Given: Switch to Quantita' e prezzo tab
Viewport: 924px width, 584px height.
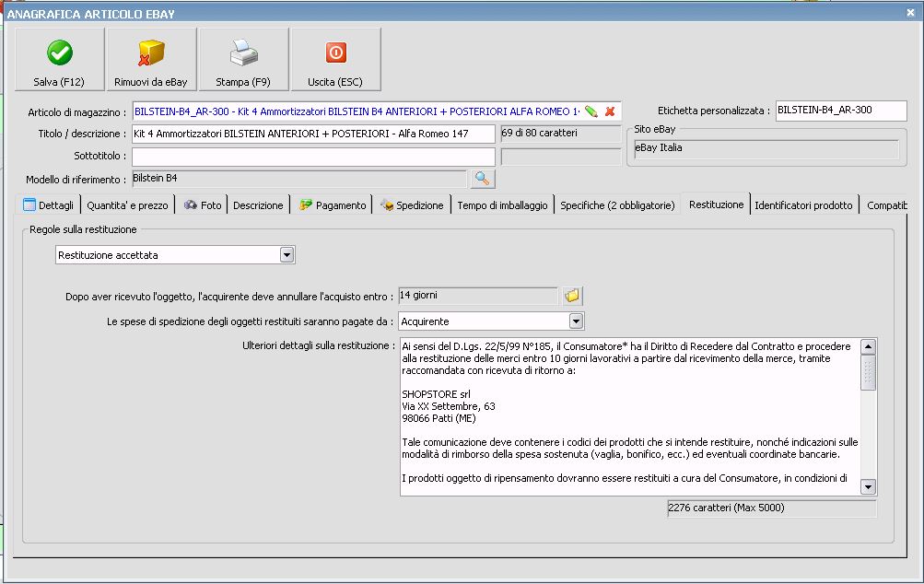Looking at the screenshot, I should pyautogui.click(x=127, y=205).
